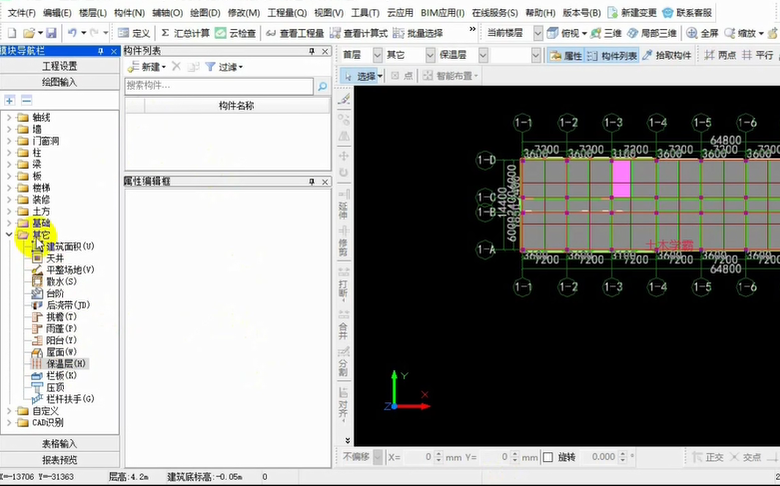Click the 延伸 extend tool in vertical toolbar
The height and width of the screenshot is (486, 780).
pyautogui.click(x=344, y=204)
